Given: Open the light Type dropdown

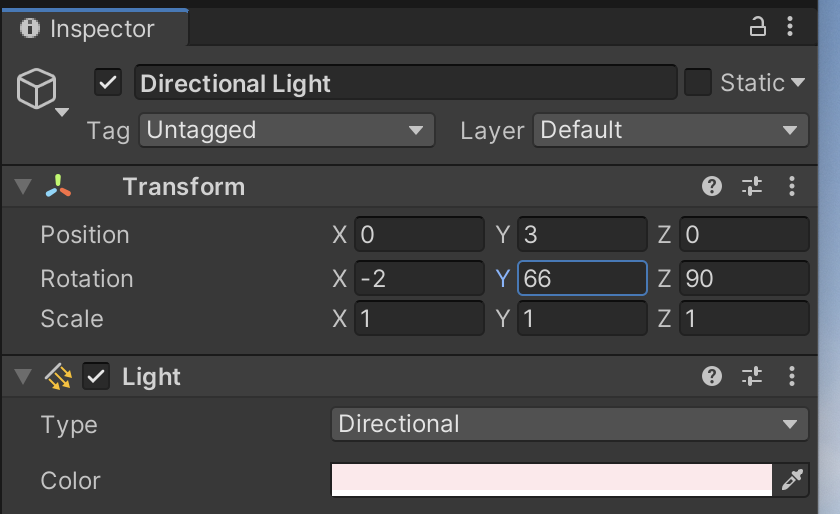Looking at the screenshot, I should click(x=569, y=424).
